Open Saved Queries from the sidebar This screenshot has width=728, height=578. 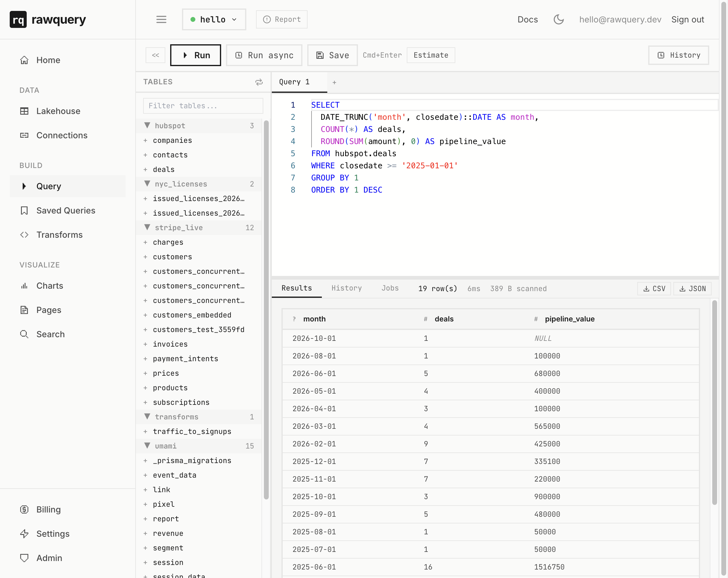click(x=66, y=210)
